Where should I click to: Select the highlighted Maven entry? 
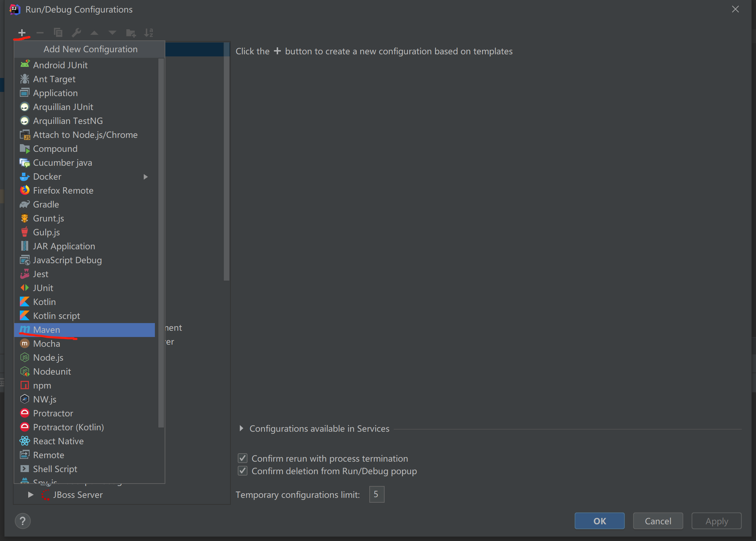[x=85, y=330]
